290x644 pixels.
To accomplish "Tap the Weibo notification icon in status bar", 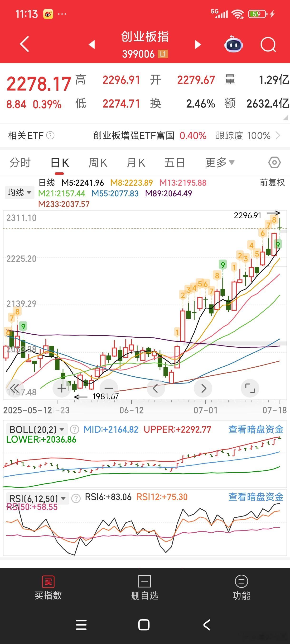I will coord(48,14).
